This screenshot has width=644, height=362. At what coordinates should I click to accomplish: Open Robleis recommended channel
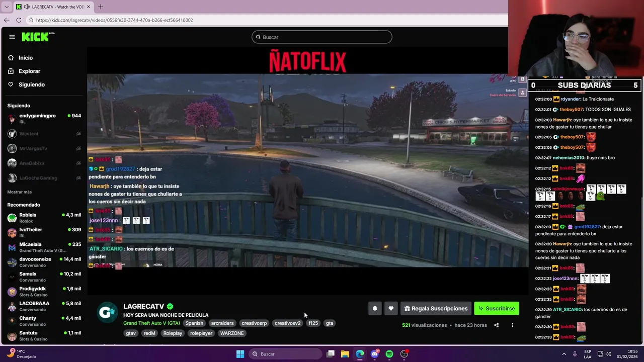pos(44,218)
